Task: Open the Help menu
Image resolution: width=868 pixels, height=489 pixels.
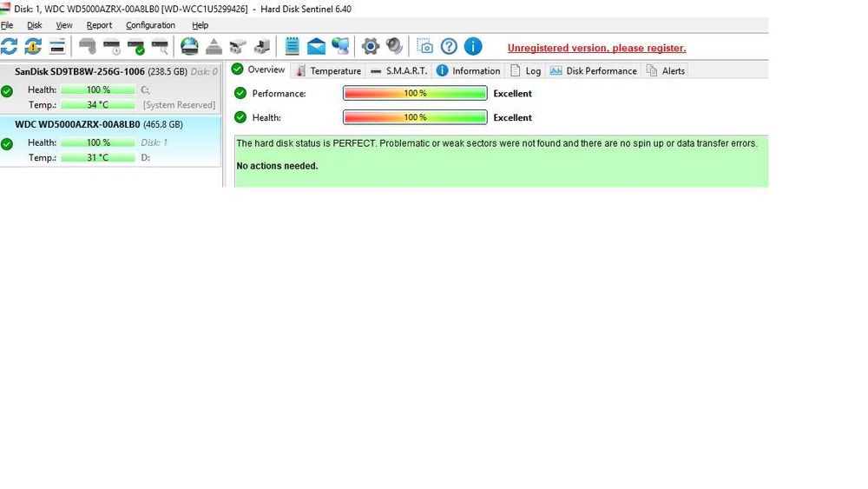Action: 200,25
